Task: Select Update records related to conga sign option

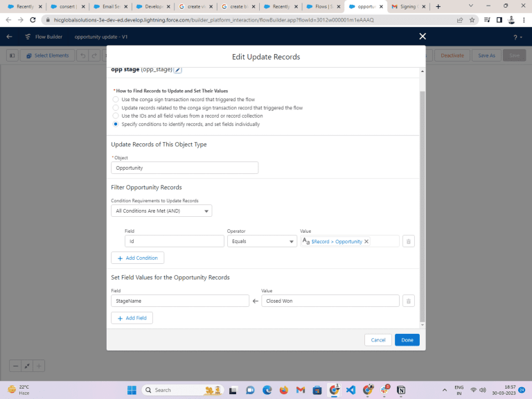Action: pyautogui.click(x=116, y=108)
